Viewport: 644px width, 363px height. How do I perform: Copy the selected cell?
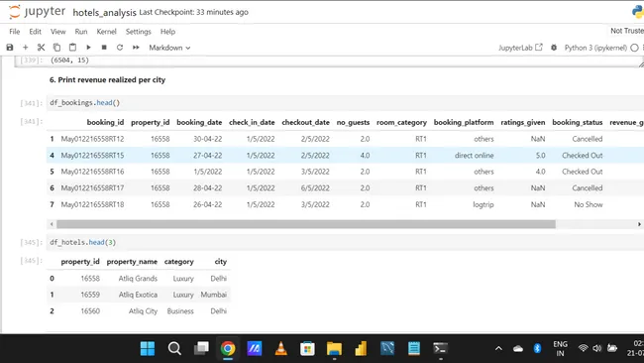pyautogui.click(x=56, y=48)
